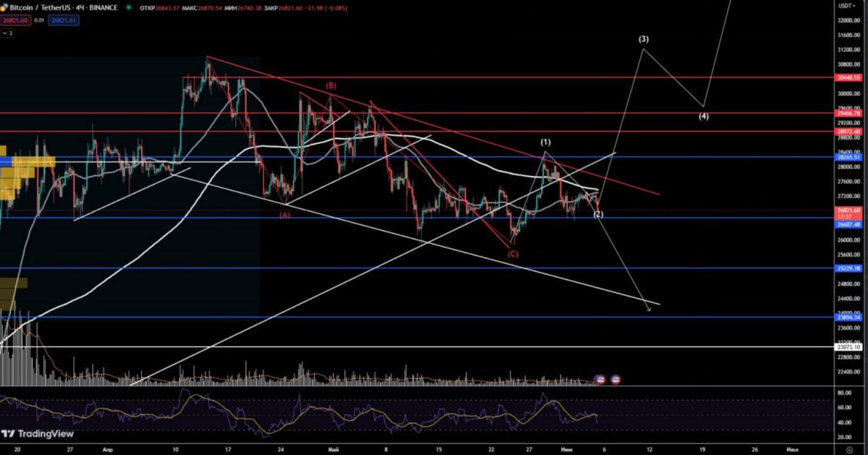Click the 22400.00 price scale tick
The image size is (868, 455).
[848, 371]
